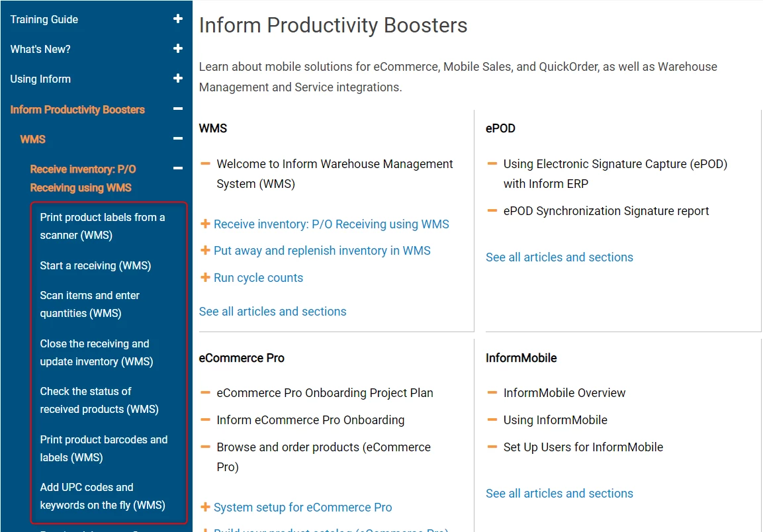Expand plus icon for Put away and replenish

[x=205, y=250]
